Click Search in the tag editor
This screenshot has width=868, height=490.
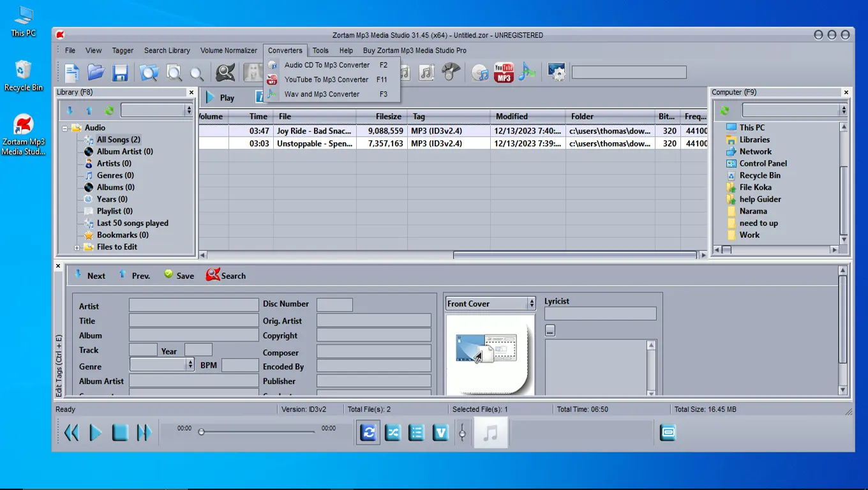[226, 276]
